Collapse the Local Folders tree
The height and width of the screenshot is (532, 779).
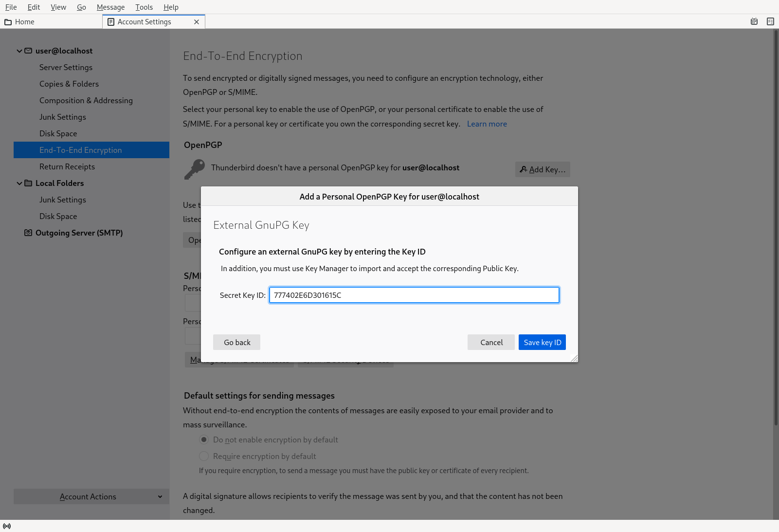[x=19, y=183]
